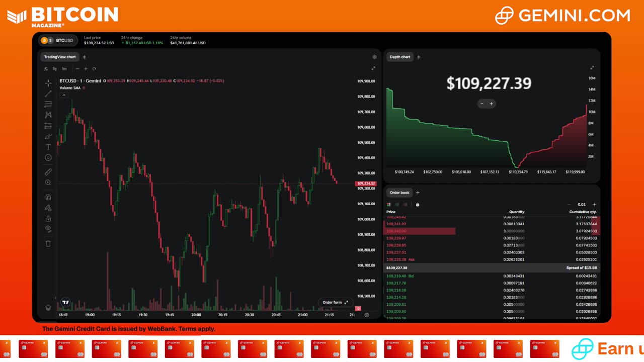Select the XABCD pattern tool
The height and width of the screenshot is (362, 644).
click(48, 115)
